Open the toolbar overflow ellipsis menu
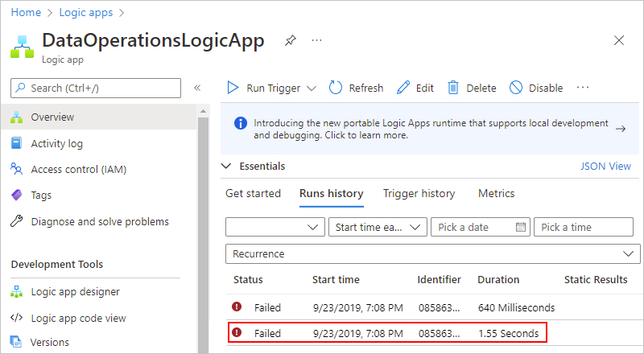Viewport: 644px width, 354px height. point(583,88)
